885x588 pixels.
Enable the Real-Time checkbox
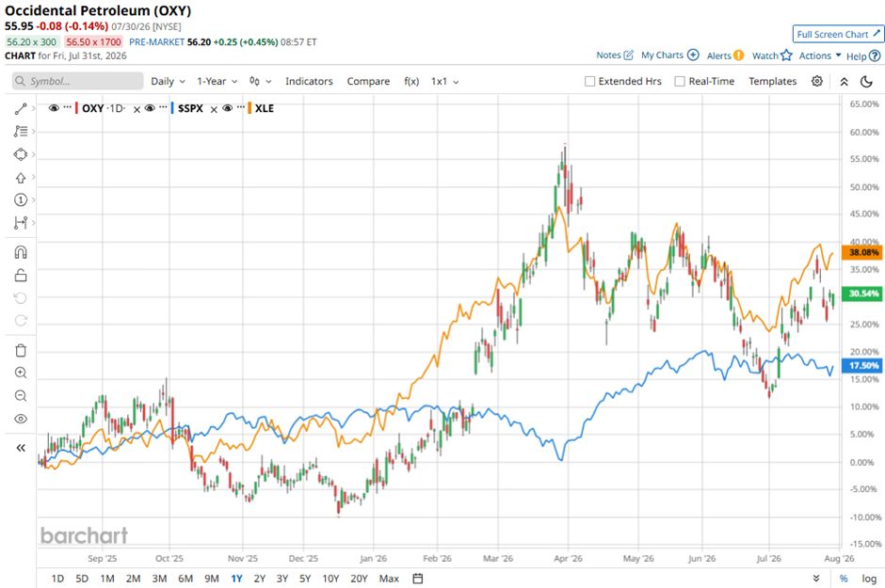point(680,81)
